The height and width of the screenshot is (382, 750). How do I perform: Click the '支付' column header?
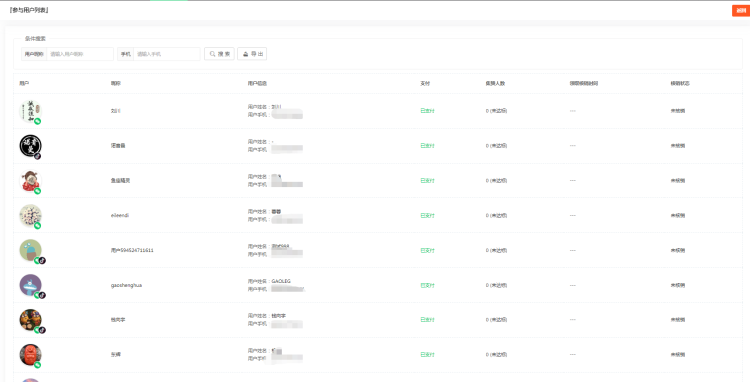[x=425, y=83]
